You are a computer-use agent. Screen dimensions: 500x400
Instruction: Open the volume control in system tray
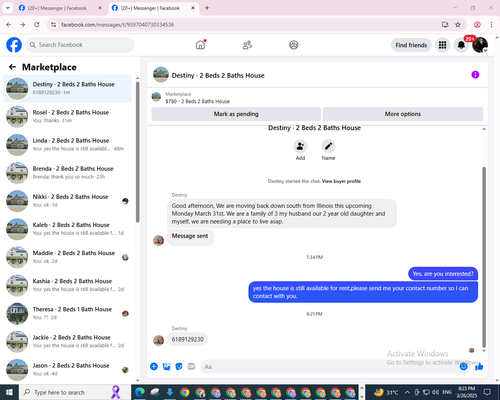click(x=435, y=392)
